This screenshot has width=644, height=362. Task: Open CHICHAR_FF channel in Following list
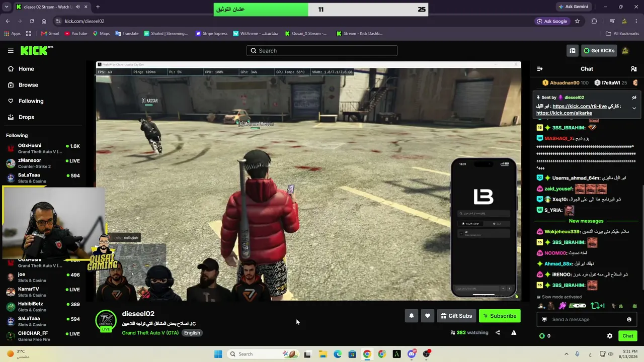click(43, 335)
